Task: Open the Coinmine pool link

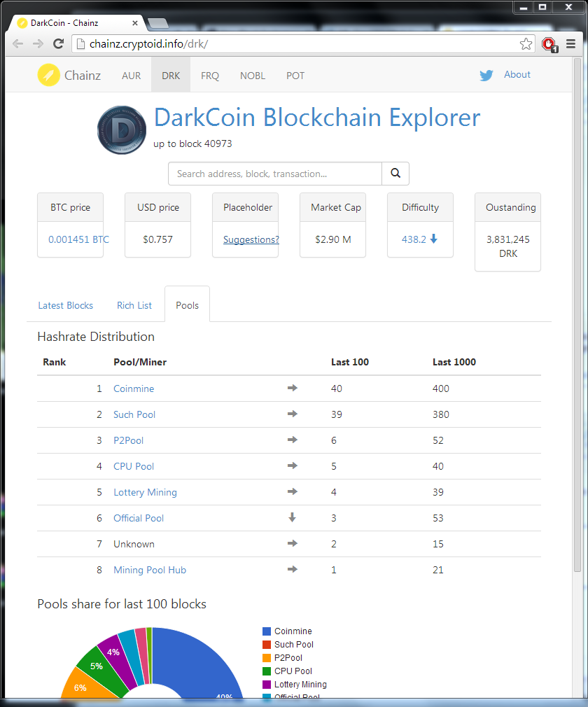Action: click(x=134, y=388)
